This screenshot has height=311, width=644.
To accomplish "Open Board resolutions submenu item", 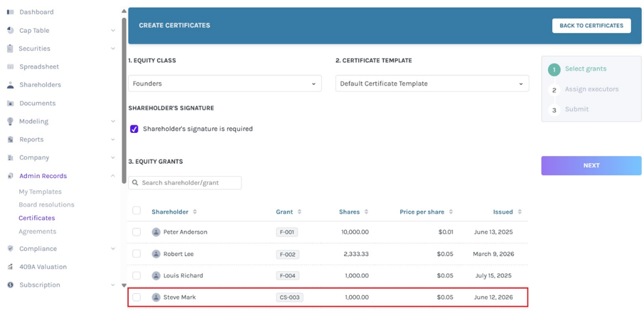I will pos(47,204).
